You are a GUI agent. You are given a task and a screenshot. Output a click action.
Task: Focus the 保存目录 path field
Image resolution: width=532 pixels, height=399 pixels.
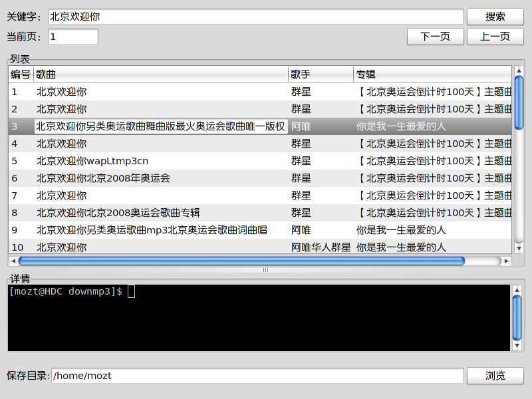click(257, 376)
